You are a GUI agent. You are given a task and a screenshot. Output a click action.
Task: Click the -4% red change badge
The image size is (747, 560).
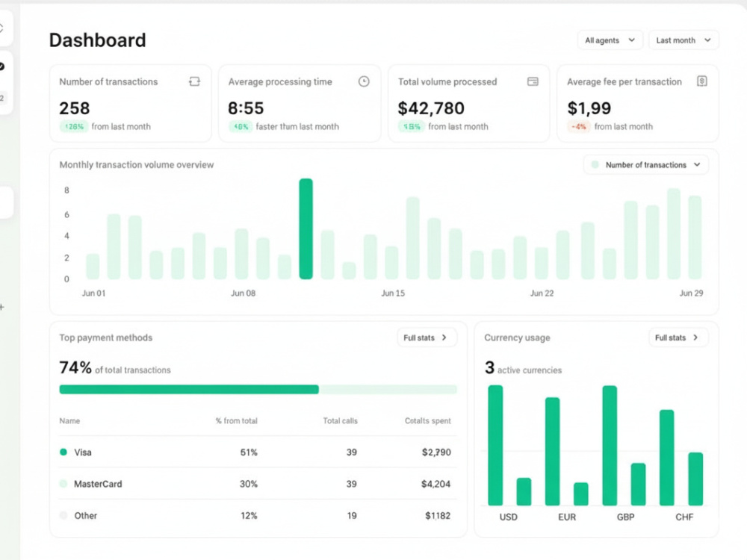pos(579,127)
